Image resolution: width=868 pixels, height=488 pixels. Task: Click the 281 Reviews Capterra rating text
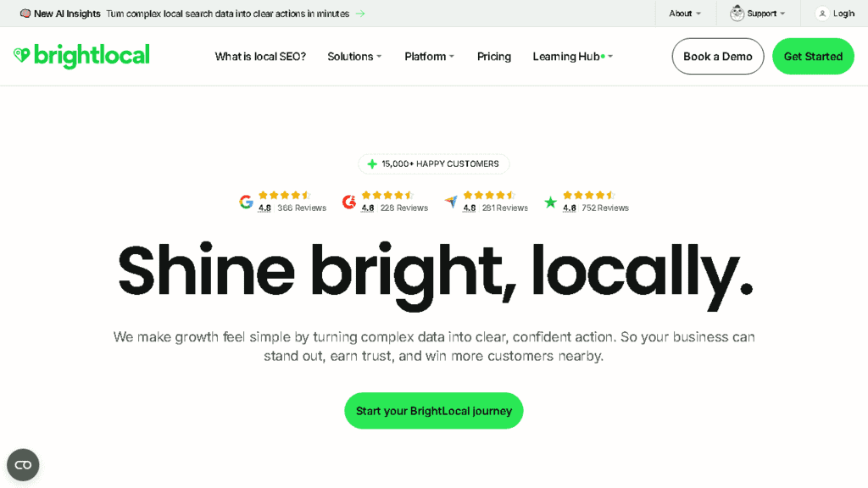pyautogui.click(x=505, y=208)
